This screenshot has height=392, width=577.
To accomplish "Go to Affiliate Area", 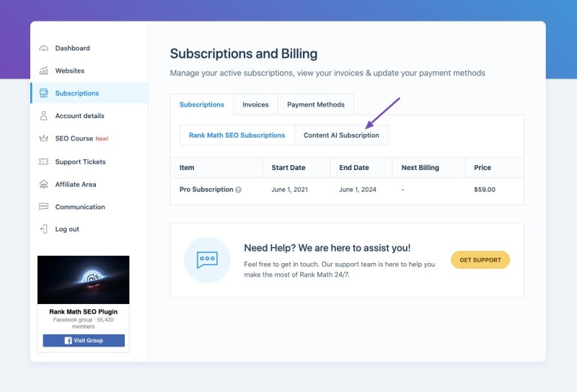I will pos(76,184).
